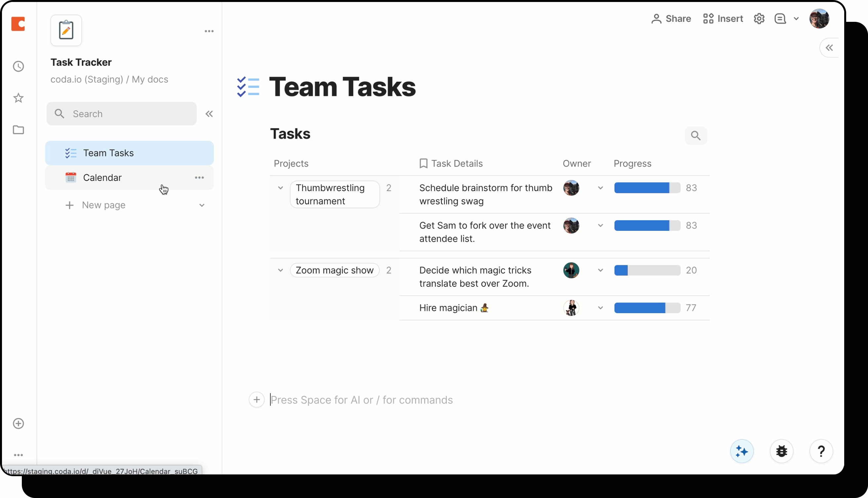
Task: Click the search magnifier inside the Tasks table
Action: [x=696, y=136]
